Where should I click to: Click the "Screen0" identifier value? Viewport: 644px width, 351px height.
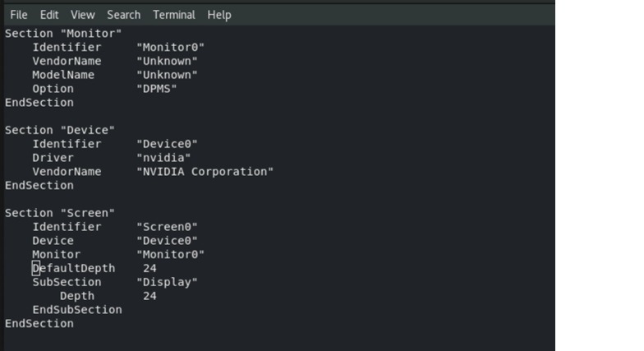point(167,227)
